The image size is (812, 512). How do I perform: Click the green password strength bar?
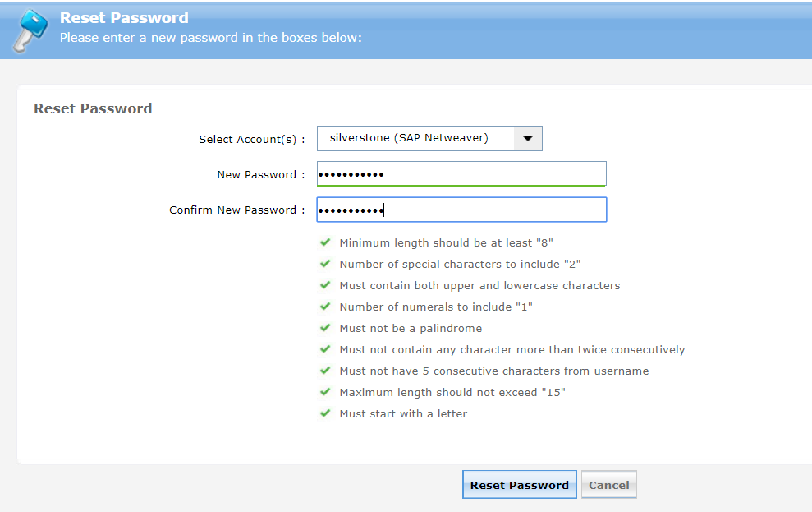click(461, 186)
